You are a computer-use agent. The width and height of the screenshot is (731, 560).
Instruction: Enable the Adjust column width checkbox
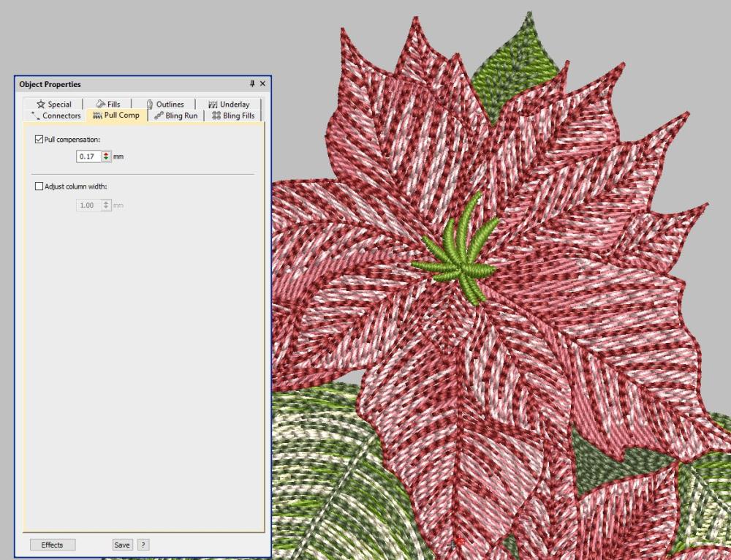[x=38, y=186]
